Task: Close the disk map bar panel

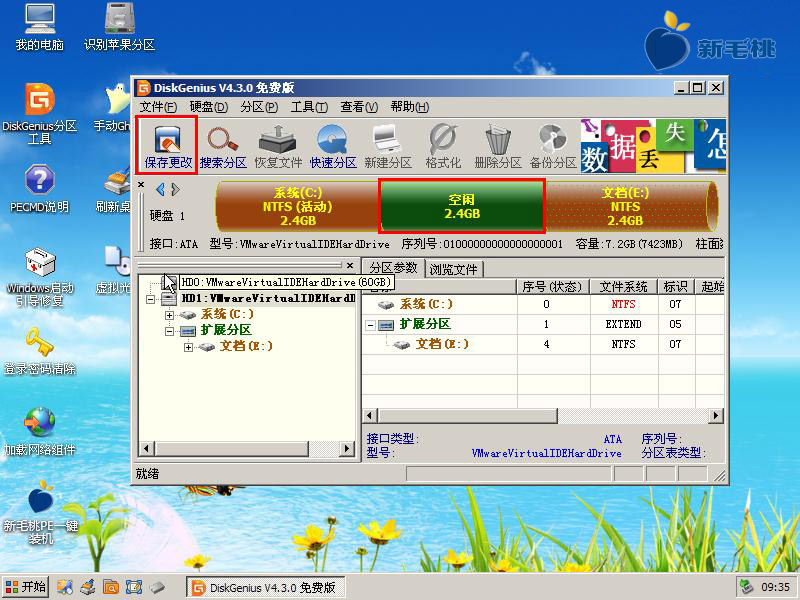Action: [x=141, y=185]
